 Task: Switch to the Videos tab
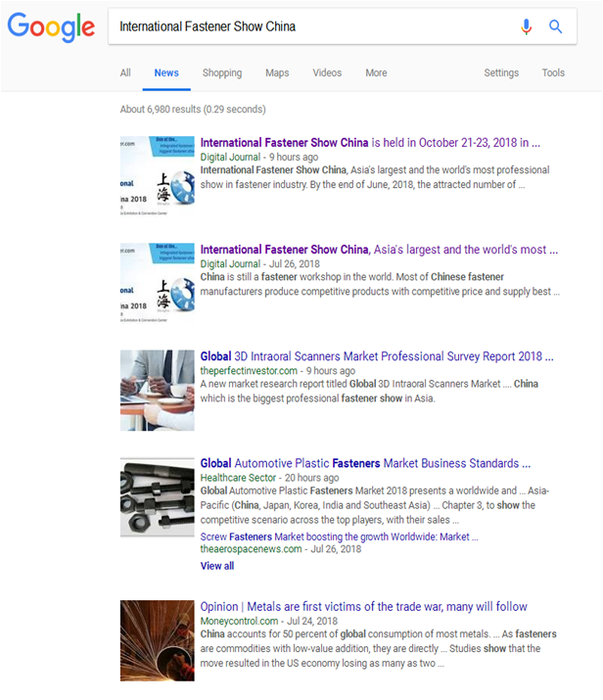327,72
